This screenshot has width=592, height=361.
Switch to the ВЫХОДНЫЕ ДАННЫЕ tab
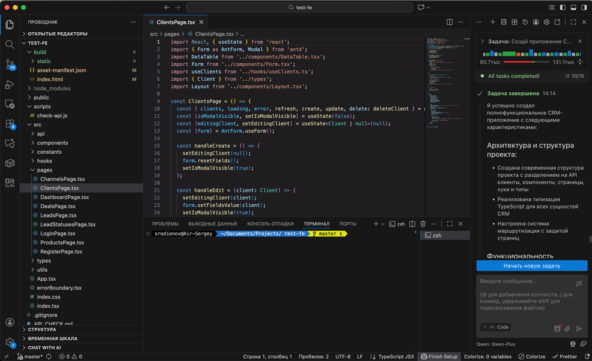click(213, 224)
